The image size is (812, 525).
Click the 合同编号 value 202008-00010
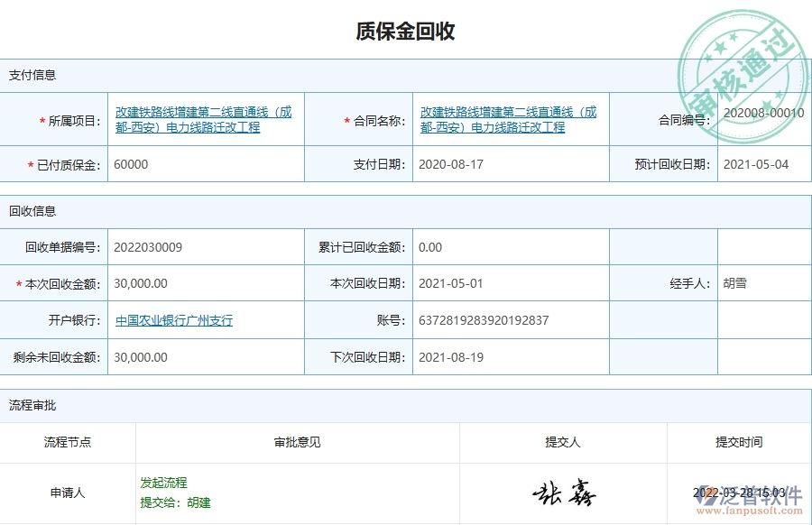point(764,112)
